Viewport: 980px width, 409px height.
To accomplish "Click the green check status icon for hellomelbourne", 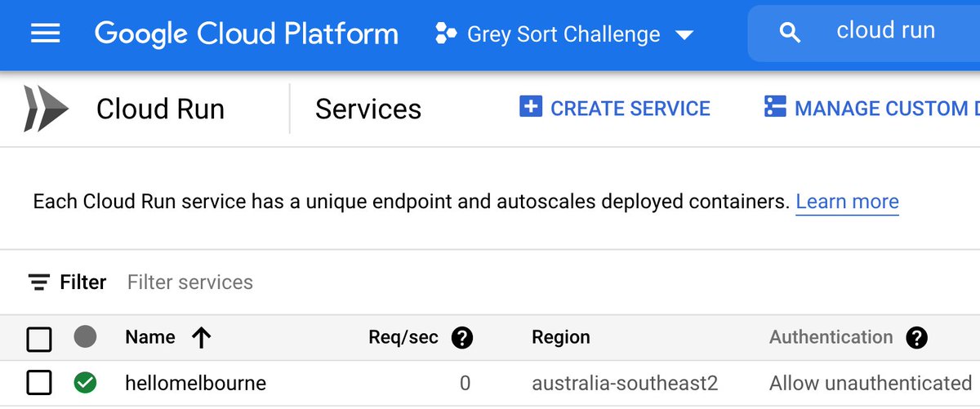I will point(85,383).
